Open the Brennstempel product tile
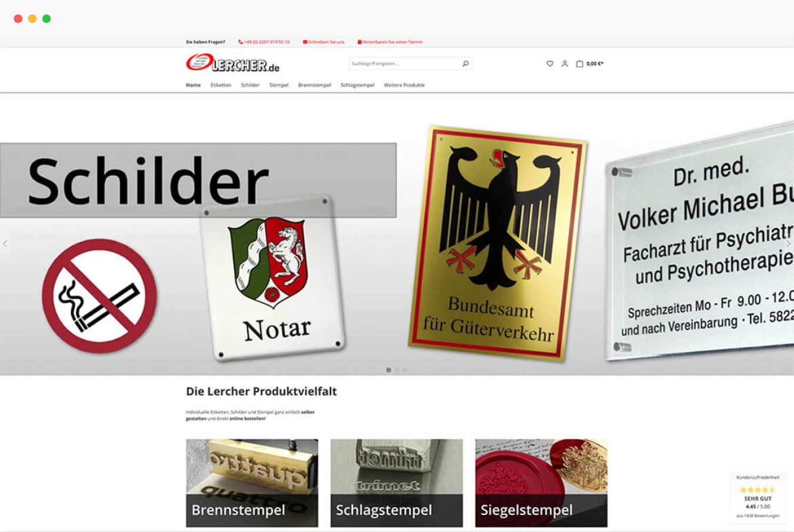 (x=252, y=483)
